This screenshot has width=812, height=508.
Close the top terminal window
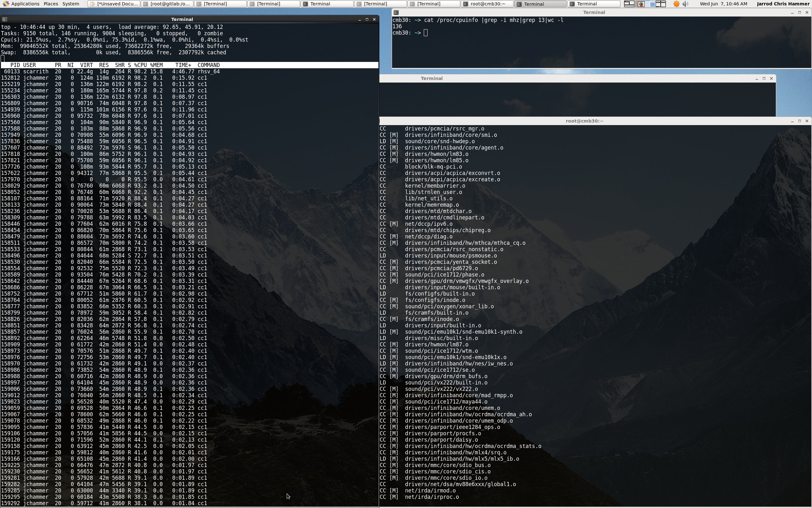coord(374,19)
